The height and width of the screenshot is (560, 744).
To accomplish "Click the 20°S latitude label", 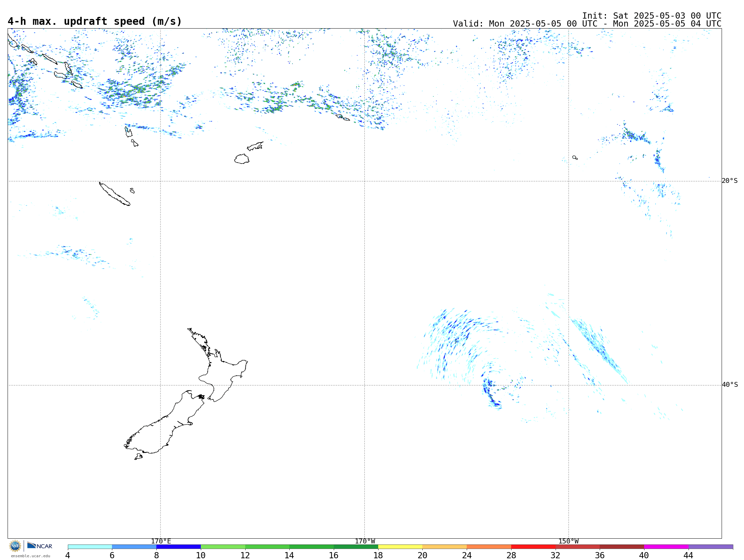I will click(730, 181).
